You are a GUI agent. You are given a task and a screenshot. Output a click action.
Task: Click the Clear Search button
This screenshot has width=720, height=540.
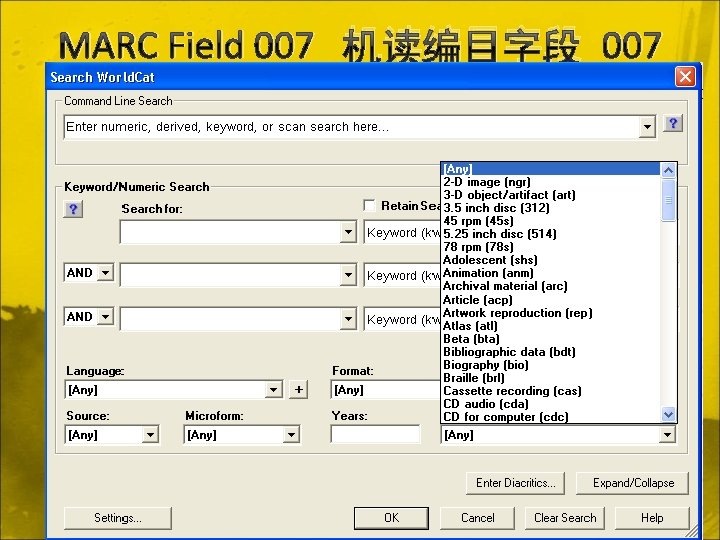pyautogui.click(x=565, y=518)
